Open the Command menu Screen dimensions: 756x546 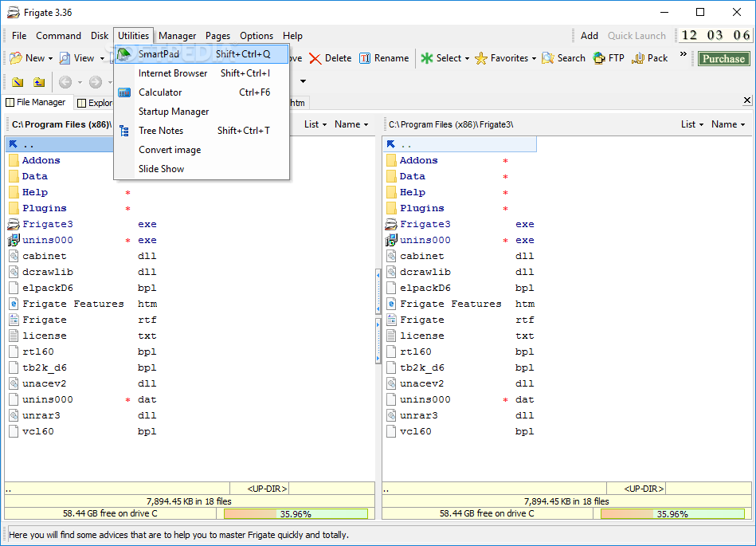click(58, 36)
